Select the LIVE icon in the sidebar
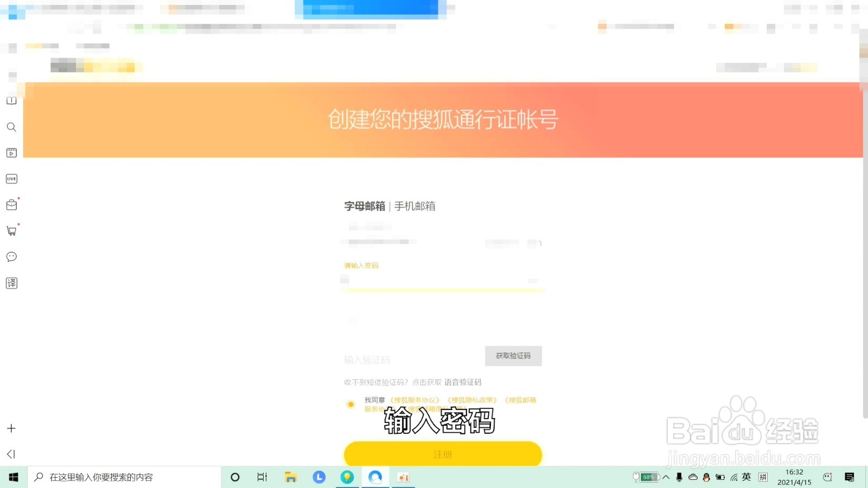The image size is (868, 488). tap(11, 178)
